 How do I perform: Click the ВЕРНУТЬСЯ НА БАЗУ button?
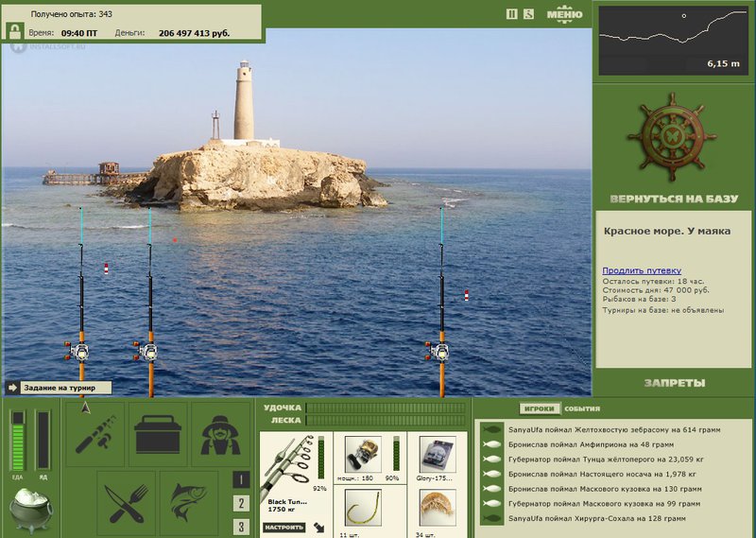pyautogui.click(x=674, y=199)
